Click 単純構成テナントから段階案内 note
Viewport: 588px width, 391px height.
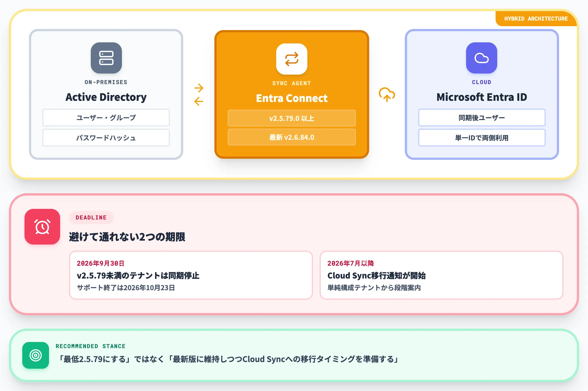(x=374, y=288)
